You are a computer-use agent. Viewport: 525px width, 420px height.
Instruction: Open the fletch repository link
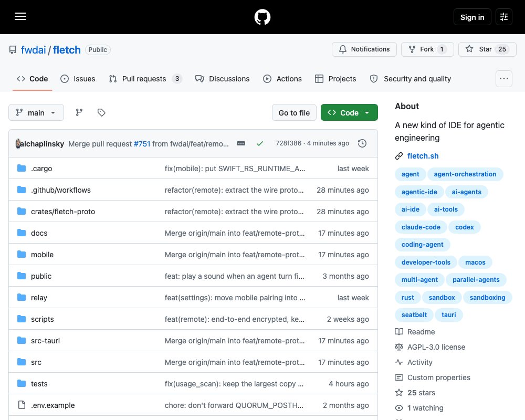(x=67, y=49)
